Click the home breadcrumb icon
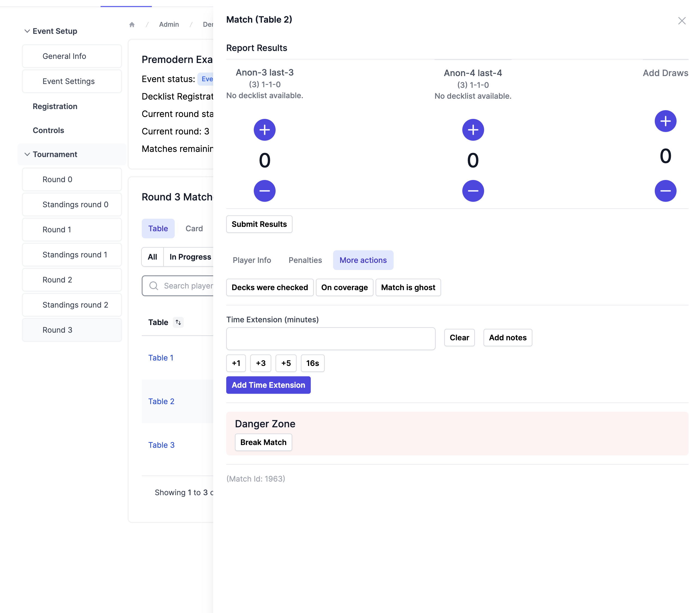Screen dimensions: 700x613 coord(132,25)
